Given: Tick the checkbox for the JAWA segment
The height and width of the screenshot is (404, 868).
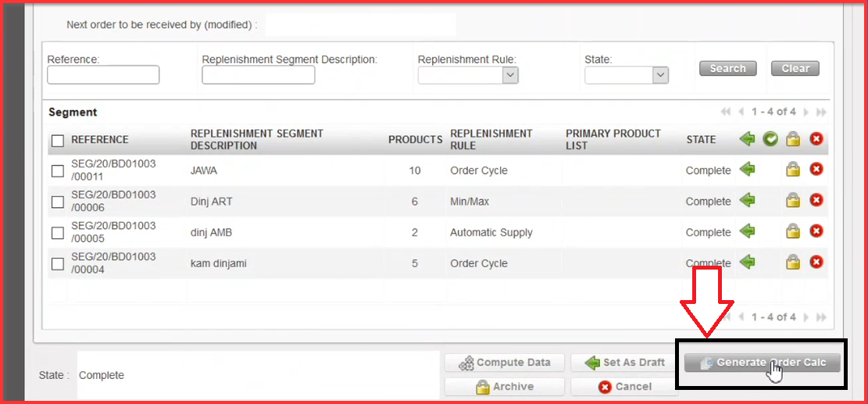Looking at the screenshot, I should (x=58, y=170).
